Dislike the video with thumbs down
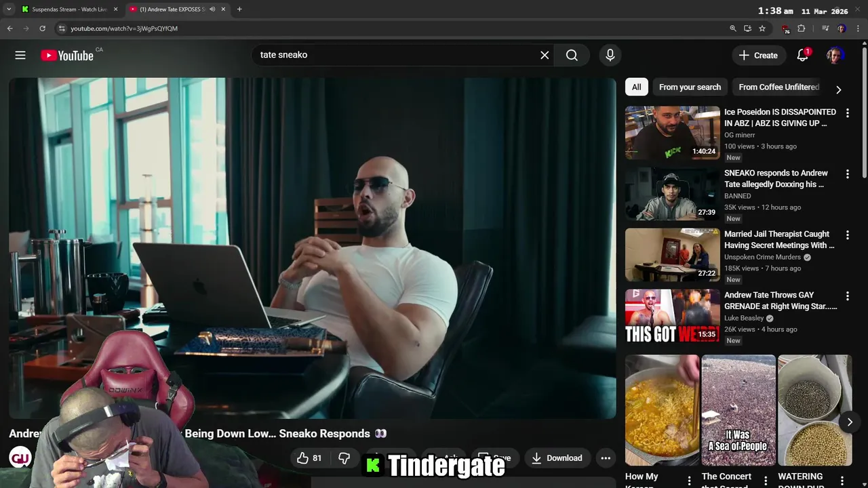Viewport: 868px width, 488px height. coord(344,458)
